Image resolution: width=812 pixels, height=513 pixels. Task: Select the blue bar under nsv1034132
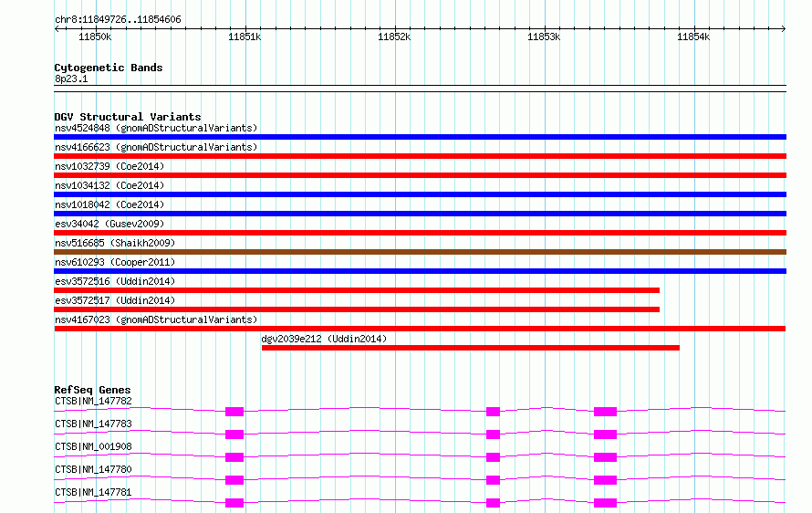coord(420,194)
